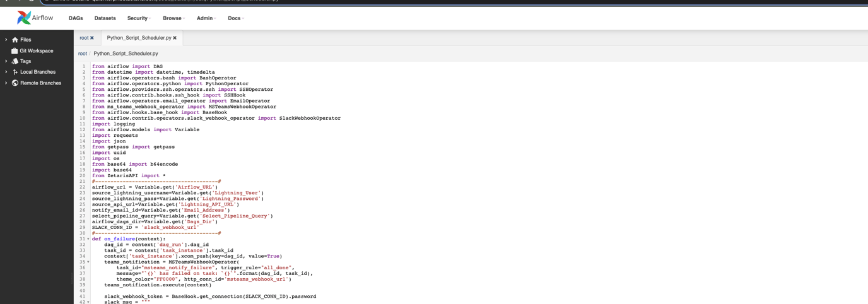
Task: Click the 'import requests' code line
Action: point(115,136)
